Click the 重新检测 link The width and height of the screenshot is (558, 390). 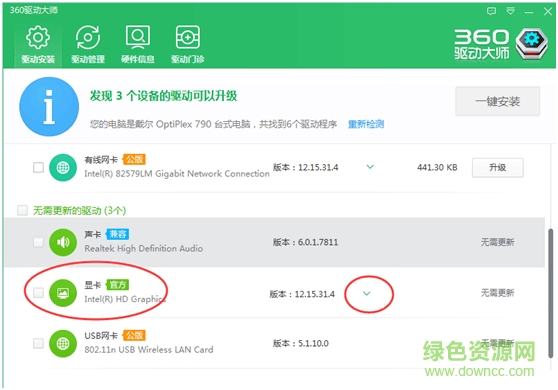pyautogui.click(x=366, y=124)
